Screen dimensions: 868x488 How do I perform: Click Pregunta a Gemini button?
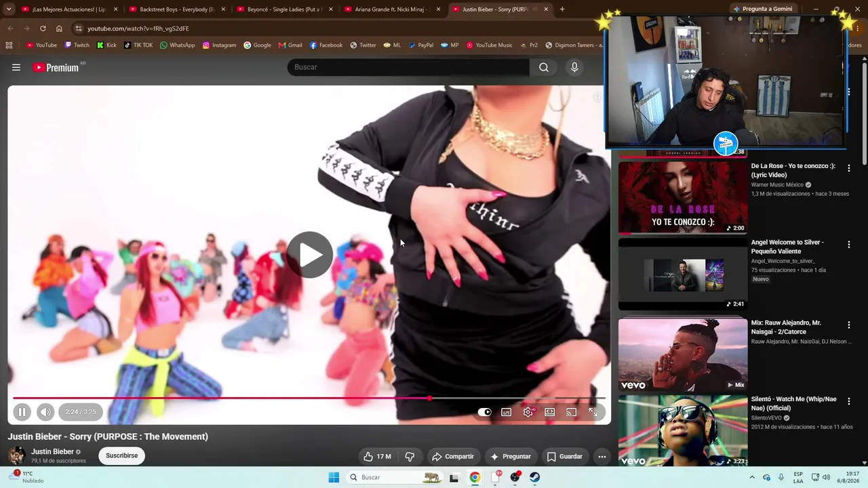pos(762,9)
